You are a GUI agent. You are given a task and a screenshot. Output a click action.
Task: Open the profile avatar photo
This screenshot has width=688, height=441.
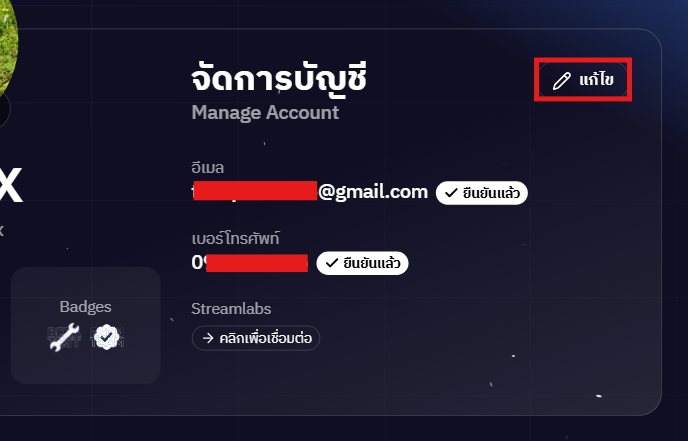[x=8, y=48]
